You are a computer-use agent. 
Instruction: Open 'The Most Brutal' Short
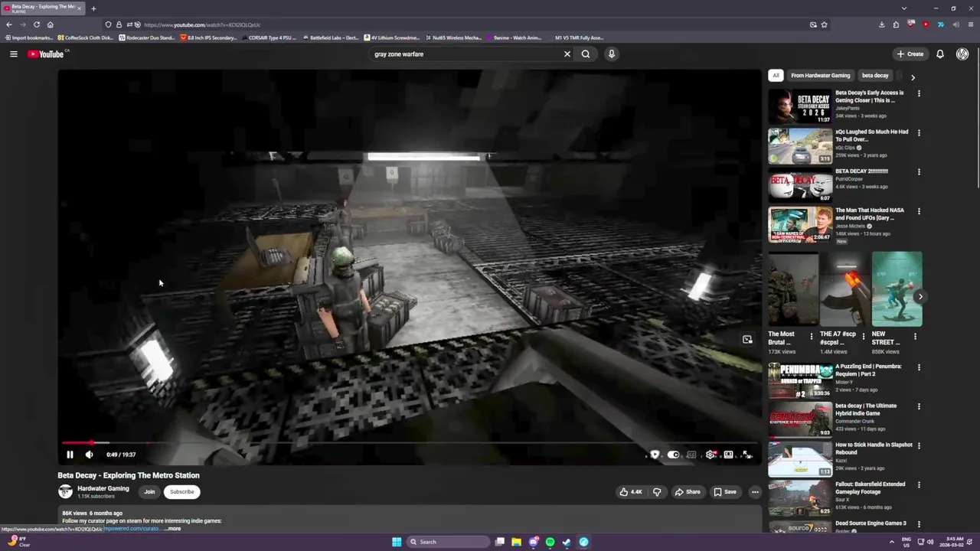click(x=793, y=289)
